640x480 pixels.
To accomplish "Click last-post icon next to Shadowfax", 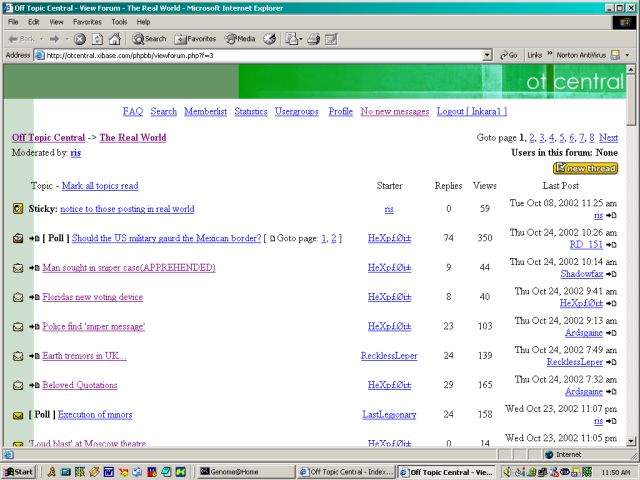I will tap(611, 274).
